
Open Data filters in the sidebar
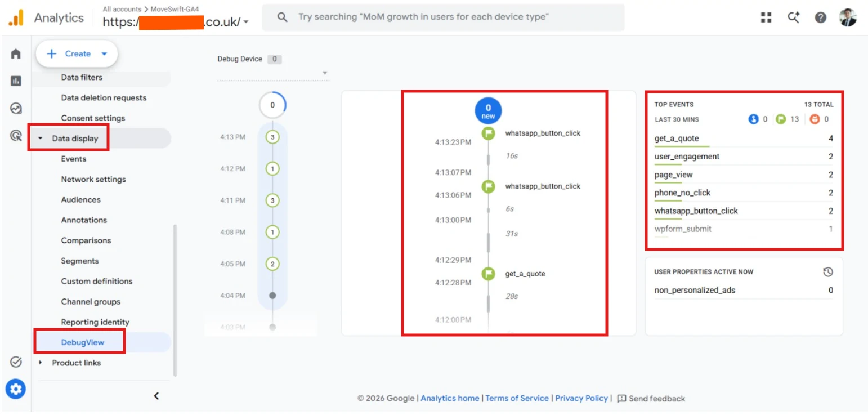tap(82, 77)
